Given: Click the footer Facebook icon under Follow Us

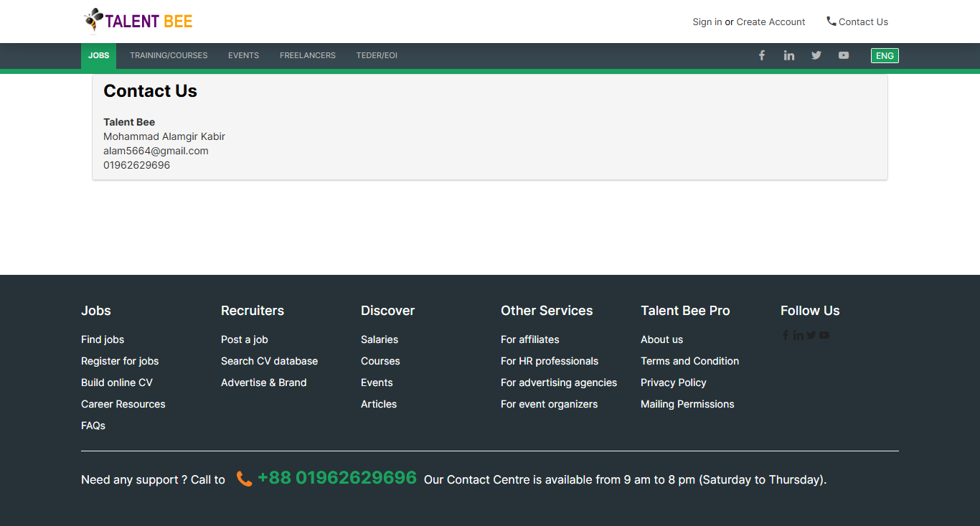Looking at the screenshot, I should point(785,335).
